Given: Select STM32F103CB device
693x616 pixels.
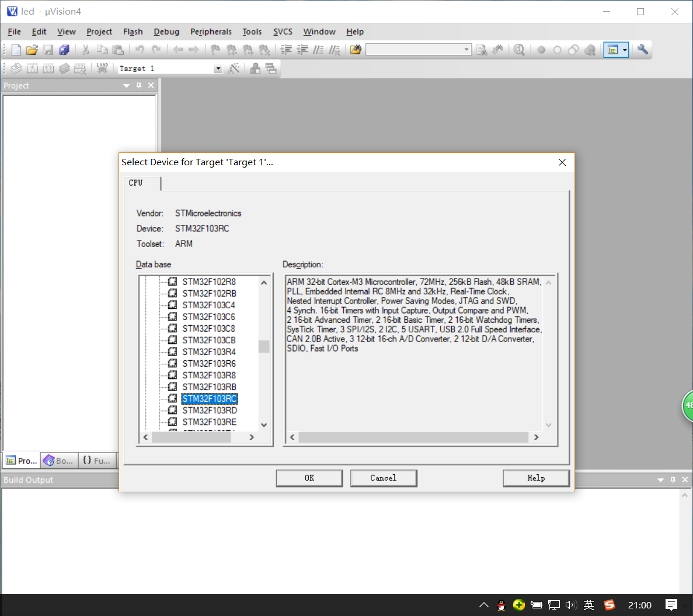Looking at the screenshot, I should click(209, 340).
